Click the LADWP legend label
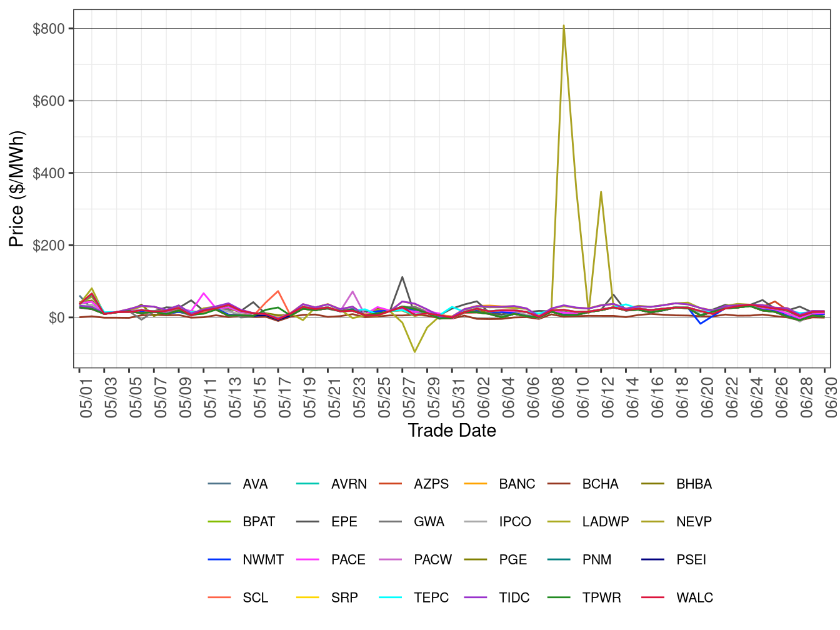 (606, 522)
